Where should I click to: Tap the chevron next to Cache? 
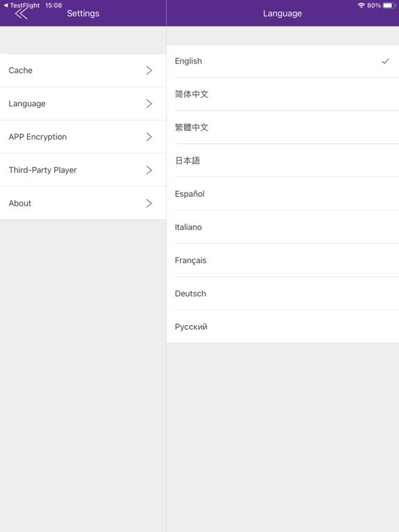coord(149,70)
